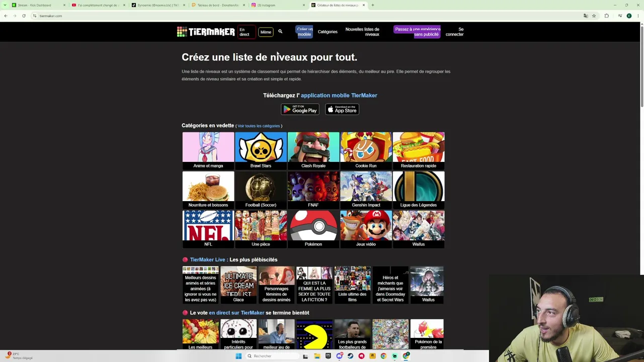Viewport: 644px width, 362px height.
Task: Open the Pokémon category
Action: tap(313, 229)
